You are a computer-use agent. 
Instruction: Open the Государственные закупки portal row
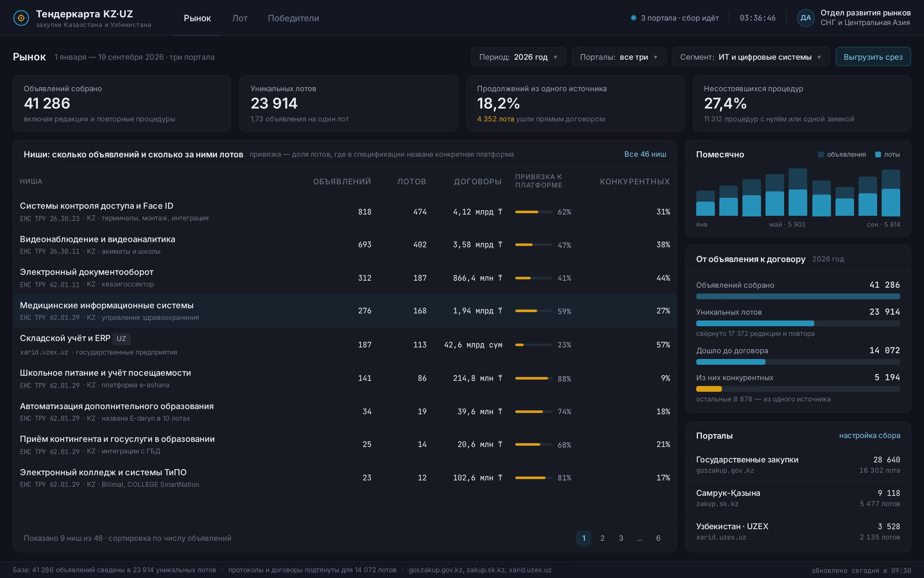tap(798, 464)
